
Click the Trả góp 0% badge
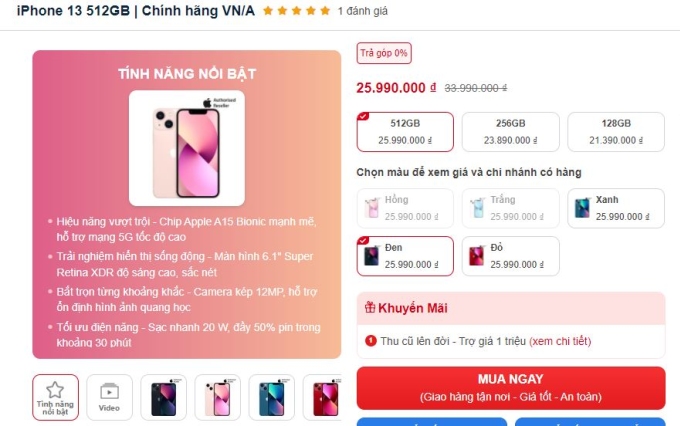(384, 53)
